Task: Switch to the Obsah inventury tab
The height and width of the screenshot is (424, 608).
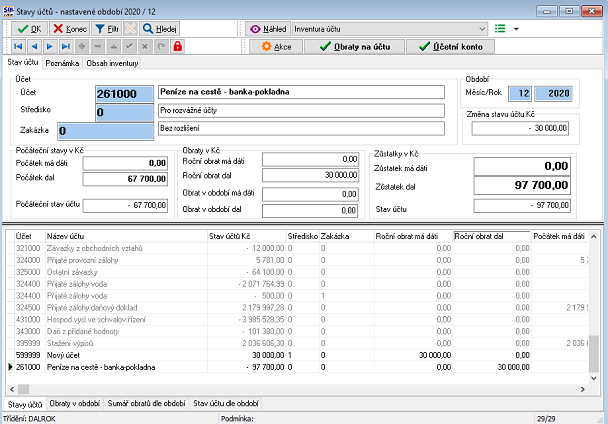Action: 112,63
